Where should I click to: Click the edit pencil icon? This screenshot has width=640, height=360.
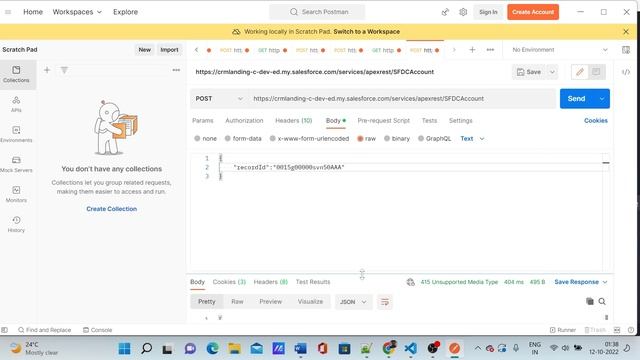pos(580,72)
